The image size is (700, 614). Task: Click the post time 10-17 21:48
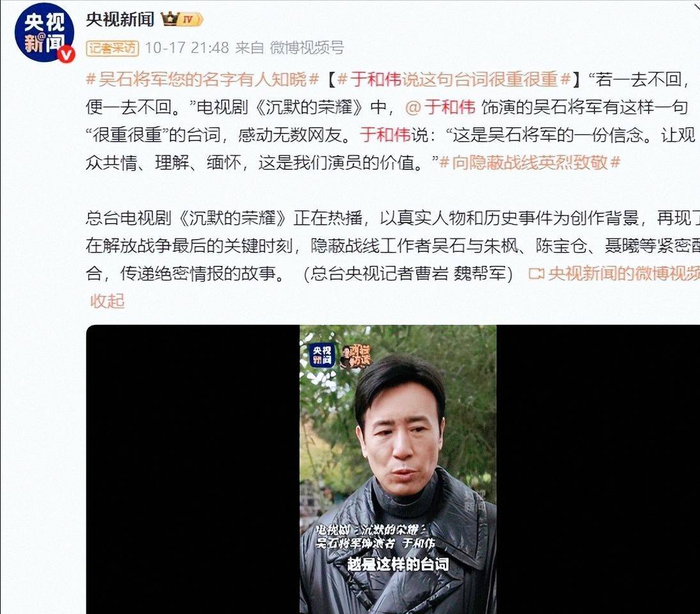187,48
